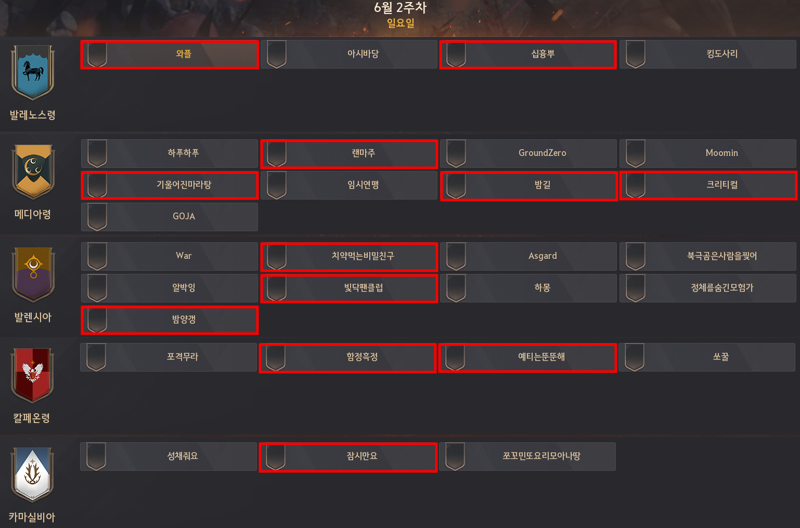Viewport: 800px width, 528px height.
Task: Click the shield icon beside Asgard guild
Action: (456, 257)
